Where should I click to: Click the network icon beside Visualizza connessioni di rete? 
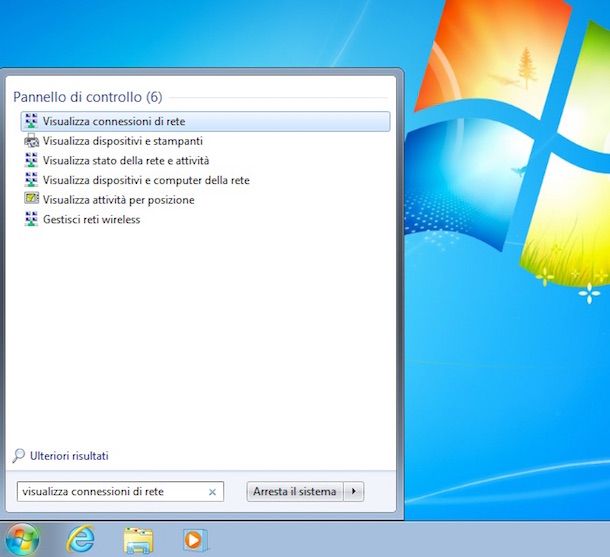pos(31,121)
